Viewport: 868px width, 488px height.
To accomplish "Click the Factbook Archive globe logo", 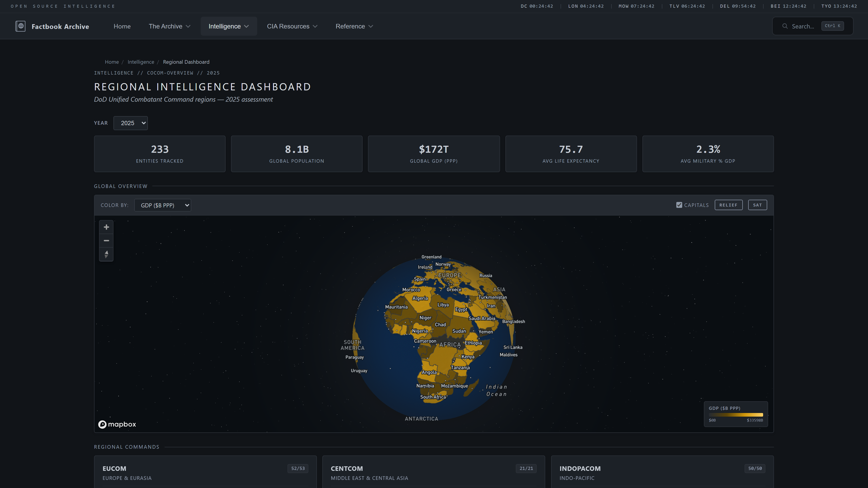I will tap(21, 26).
